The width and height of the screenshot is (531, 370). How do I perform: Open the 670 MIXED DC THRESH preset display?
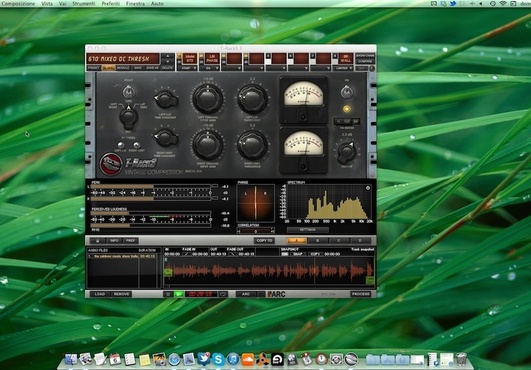(x=123, y=59)
